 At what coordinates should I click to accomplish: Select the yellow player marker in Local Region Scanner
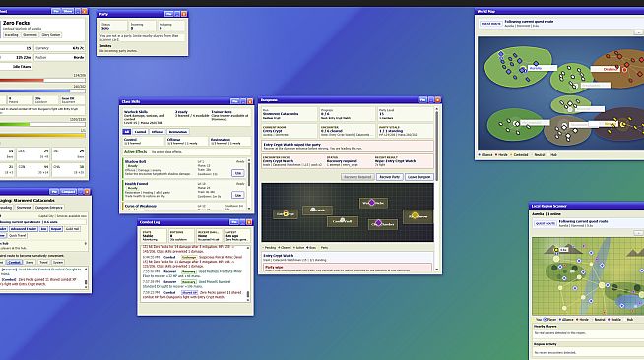pyautogui.click(x=557, y=250)
